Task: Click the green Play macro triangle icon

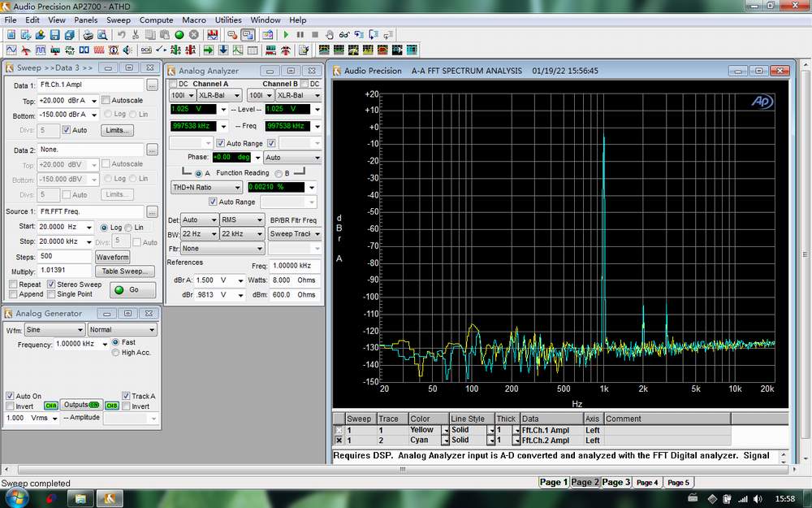Action: pos(286,35)
